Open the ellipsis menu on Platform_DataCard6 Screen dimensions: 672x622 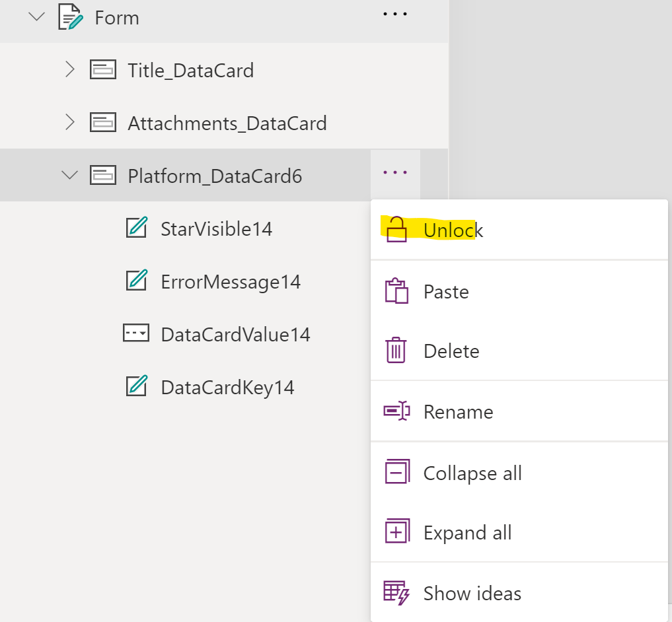(394, 173)
